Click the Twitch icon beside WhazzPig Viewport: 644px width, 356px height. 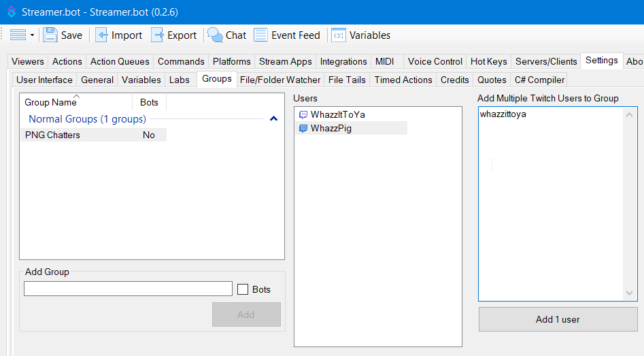pos(303,128)
